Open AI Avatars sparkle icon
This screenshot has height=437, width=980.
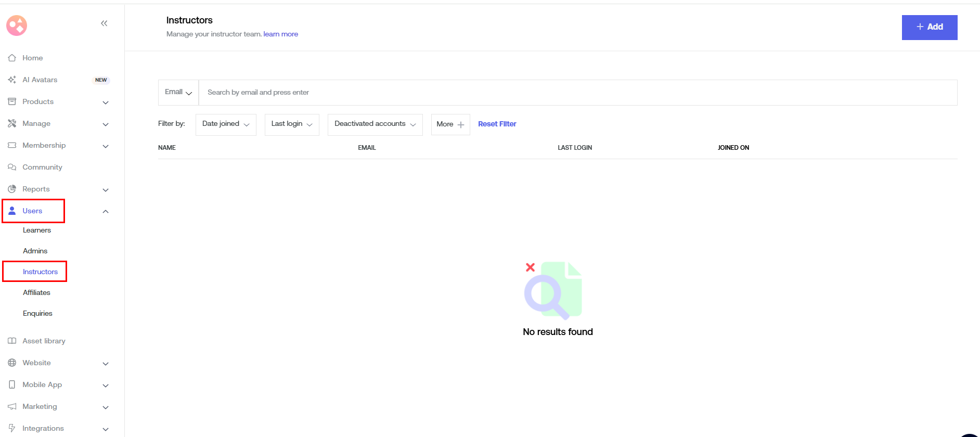pyautogui.click(x=12, y=80)
